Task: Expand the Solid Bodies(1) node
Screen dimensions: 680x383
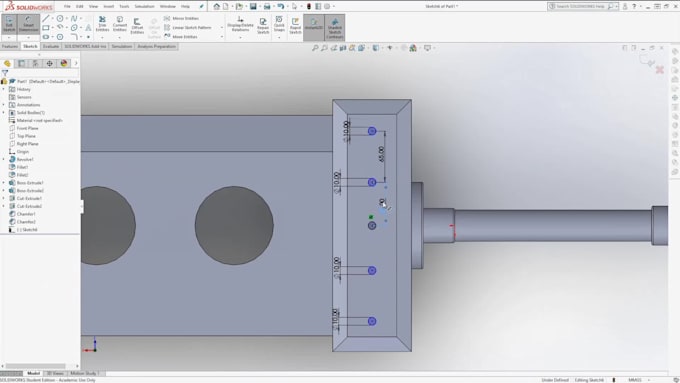Action: tap(3, 112)
